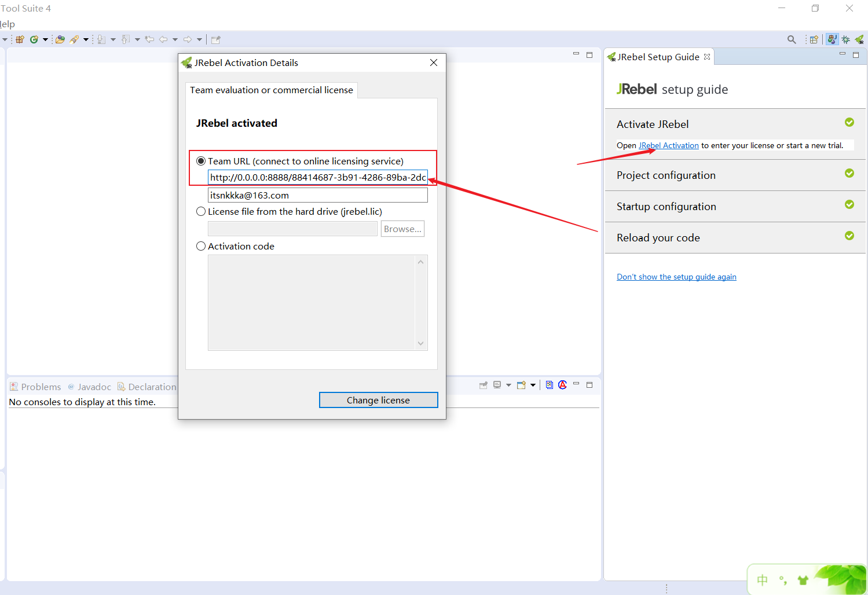Close the JRebel Activation Details dialog
Image resolution: width=868 pixels, height=595 pixels.
[x=434, y=63]
